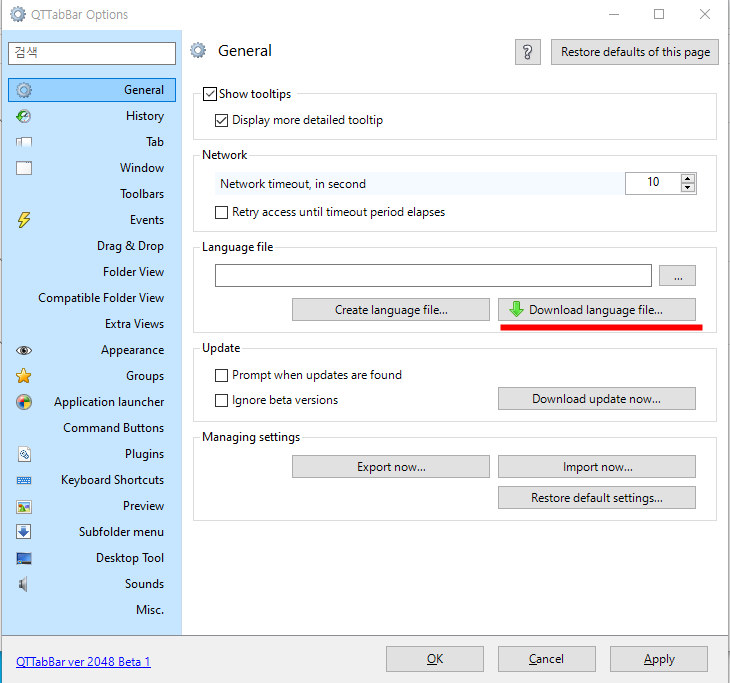Decrease network timeout with down arrow

coord(687,188)
